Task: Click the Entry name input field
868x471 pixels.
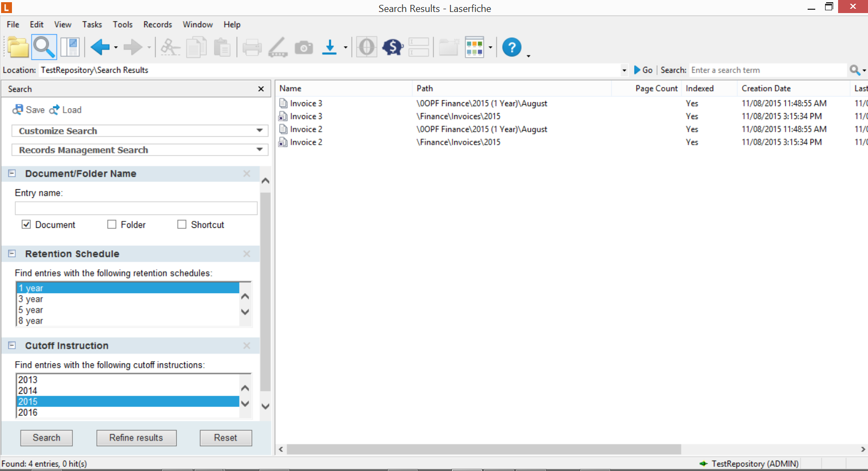Action: coord(136,208)
